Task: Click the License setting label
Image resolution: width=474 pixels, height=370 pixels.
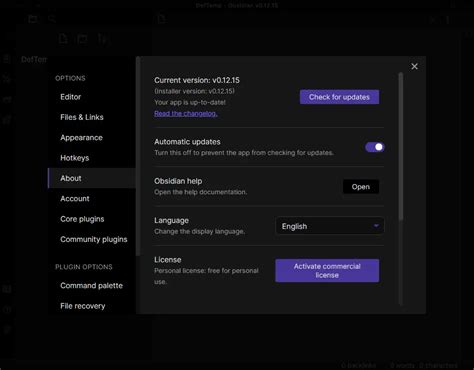Action: (x=168, y=260)
